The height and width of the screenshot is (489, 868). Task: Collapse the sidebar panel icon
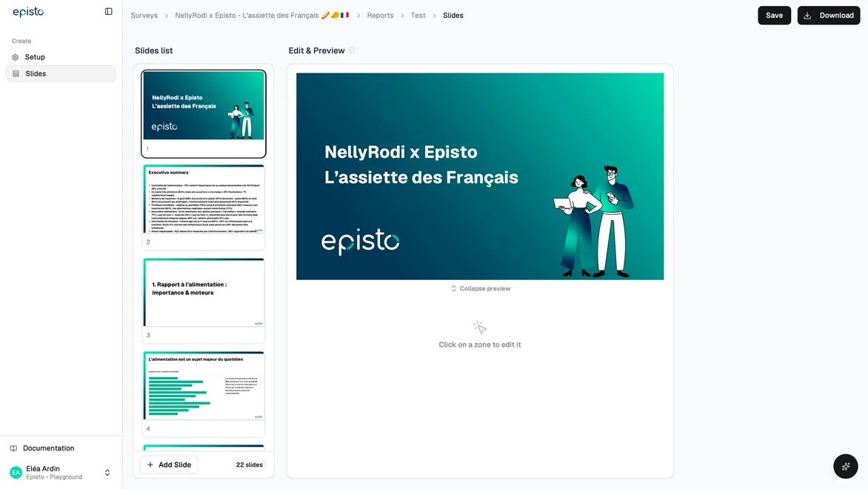pos(108,12)
